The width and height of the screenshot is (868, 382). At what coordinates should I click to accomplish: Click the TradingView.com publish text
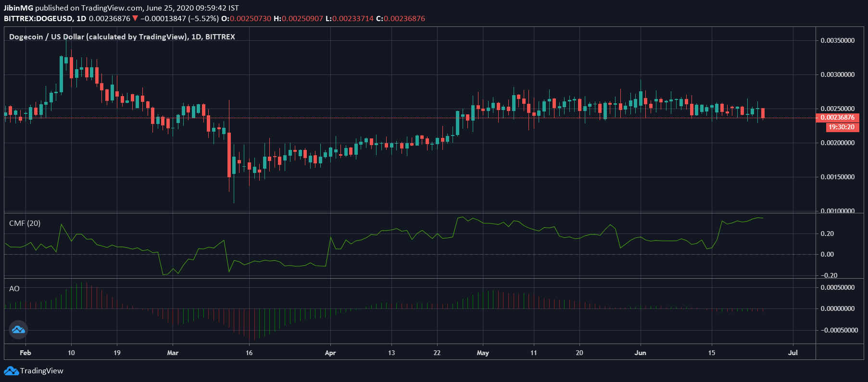tap(112, 8)
